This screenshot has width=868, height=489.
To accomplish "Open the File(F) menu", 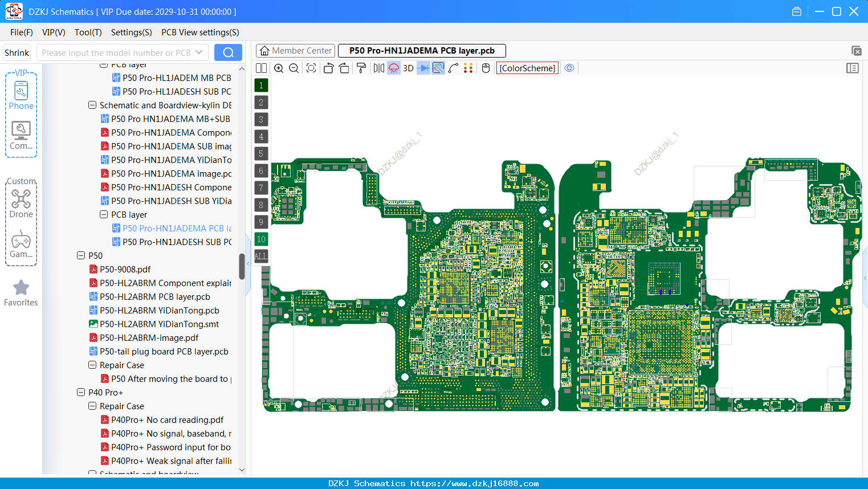I will [22, 32].
